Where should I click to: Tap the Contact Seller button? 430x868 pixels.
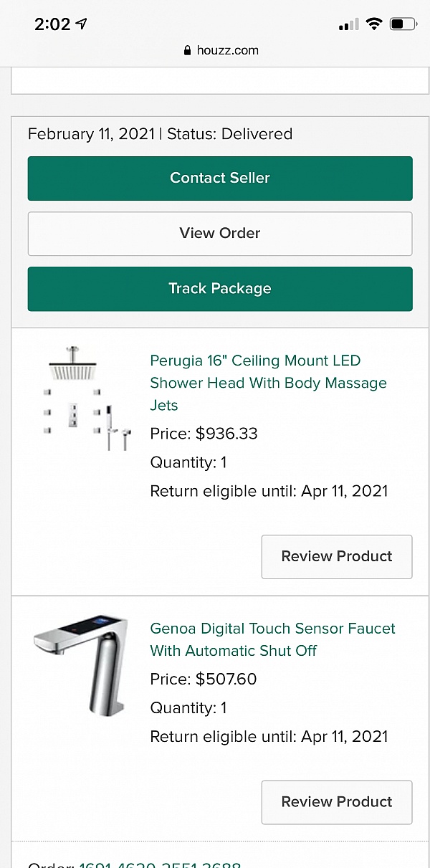pyautogui.click(x=220, y=178)
